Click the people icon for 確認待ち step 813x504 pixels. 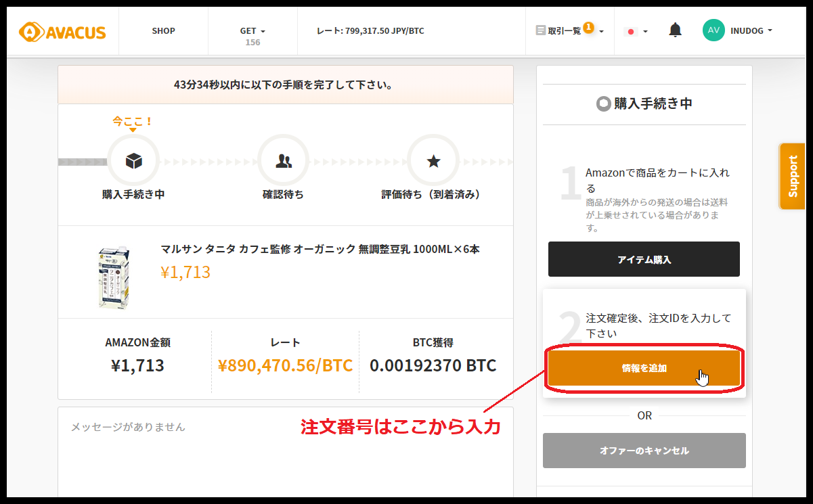tap(284, 161)
